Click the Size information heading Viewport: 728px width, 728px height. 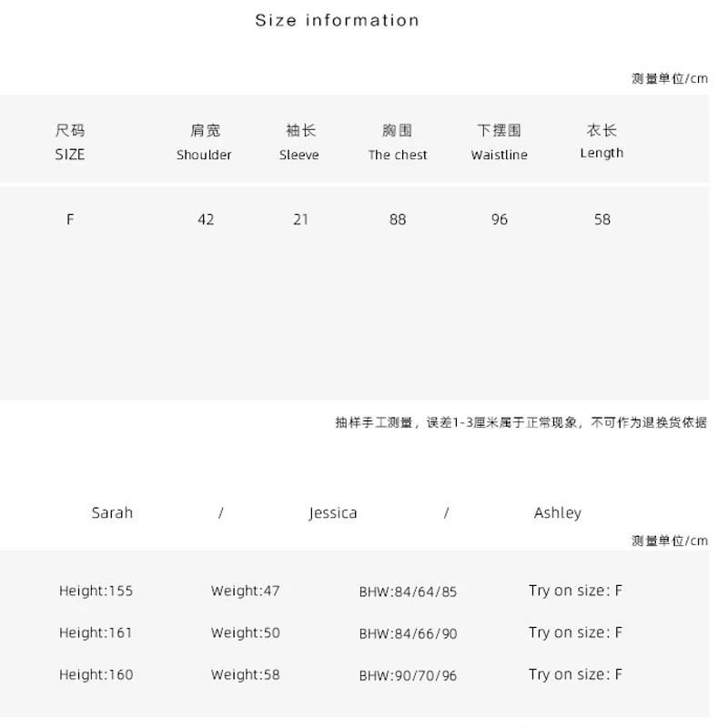click(x=337, y=20)
